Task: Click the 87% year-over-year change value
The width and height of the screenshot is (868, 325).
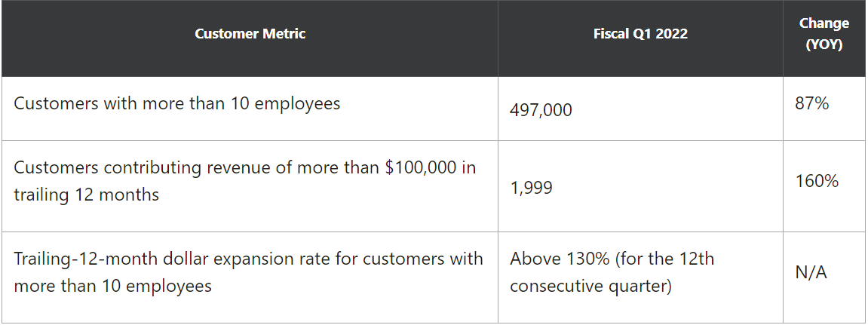Action: tap(811, 103)
